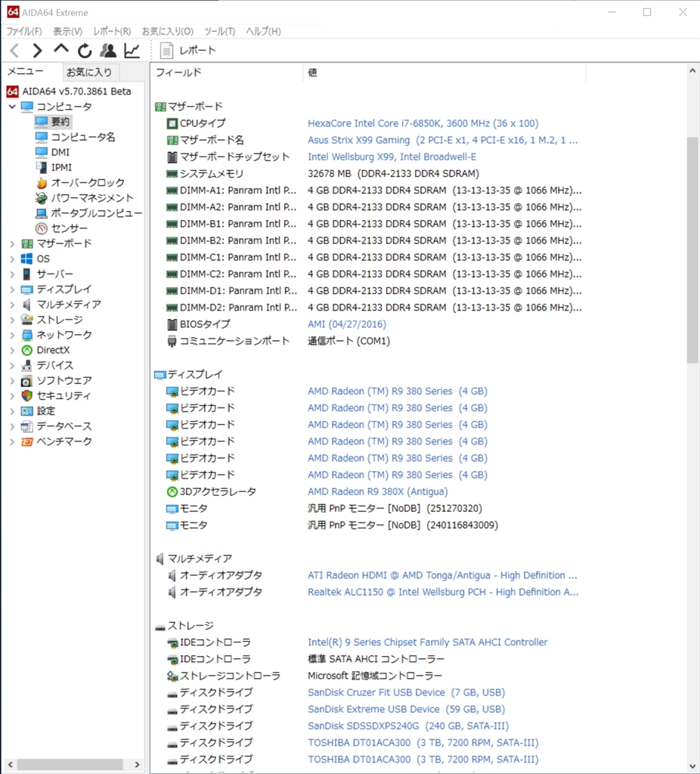Screen dimensions: 700x774
Task: Open the Realtek ALC1150 audio adapter link
Action: [443, 592]
